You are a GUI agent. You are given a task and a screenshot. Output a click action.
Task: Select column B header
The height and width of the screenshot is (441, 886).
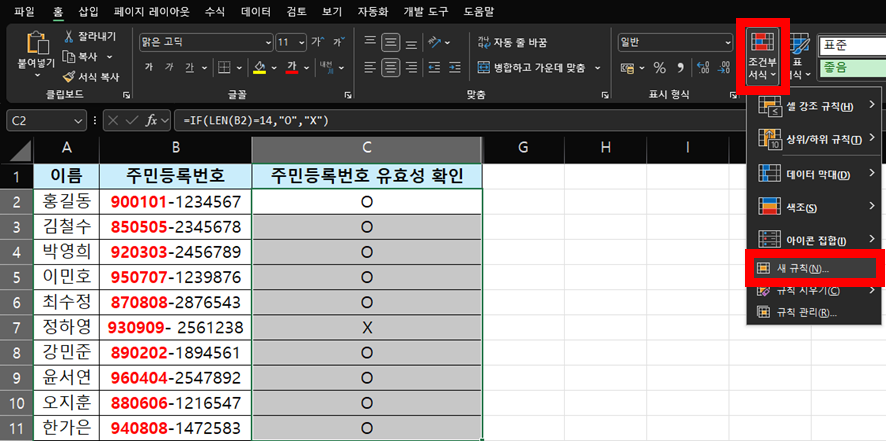176,148
